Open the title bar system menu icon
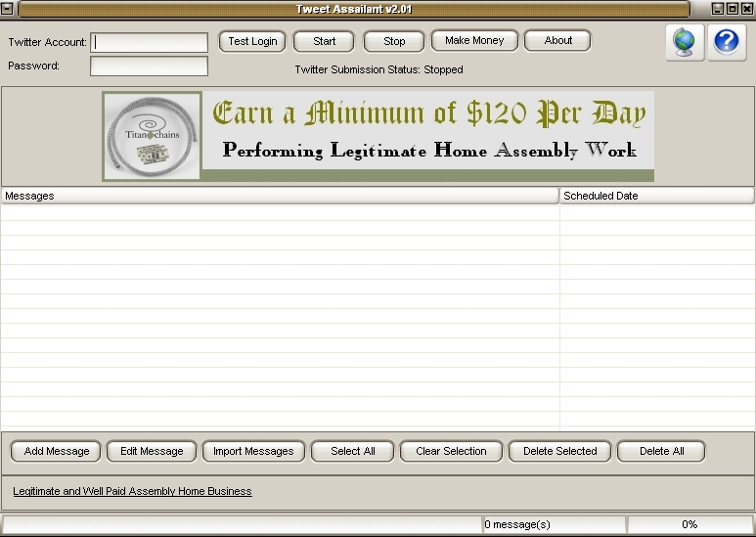Screen dimensions: 756x537 [7, 9]
